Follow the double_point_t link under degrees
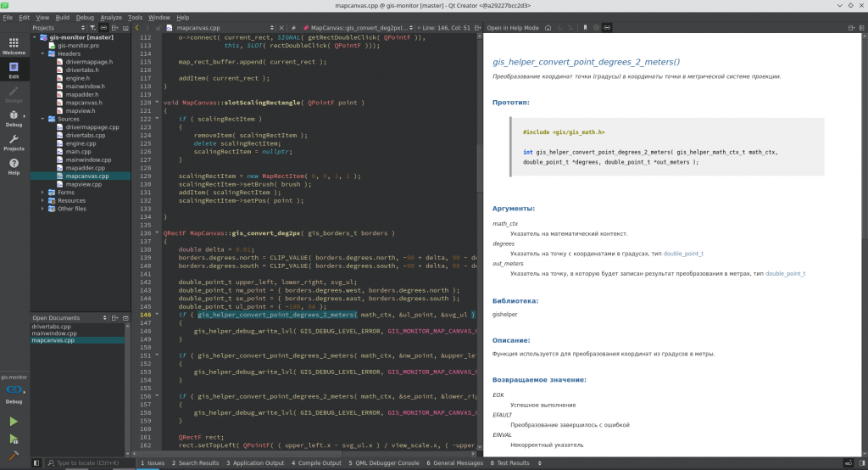The height and width of the screenshot is (470, 868). (683, 254)
